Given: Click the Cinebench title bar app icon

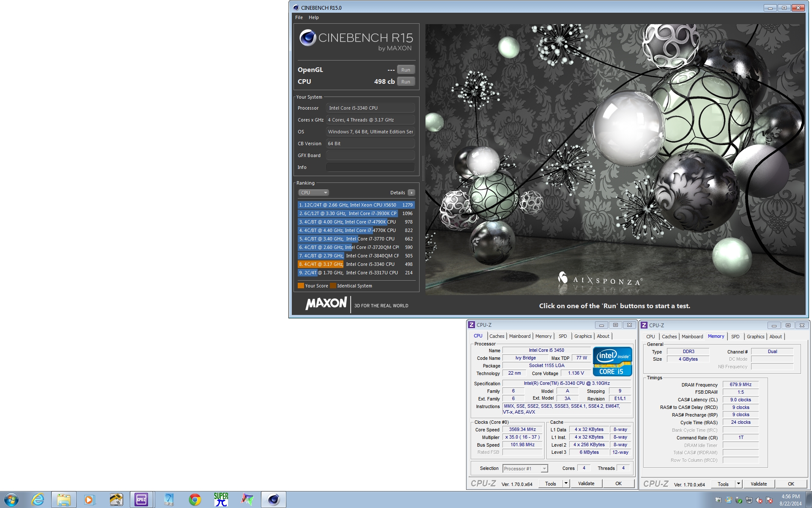Looking at the screenshot, I should click(295, 8).
